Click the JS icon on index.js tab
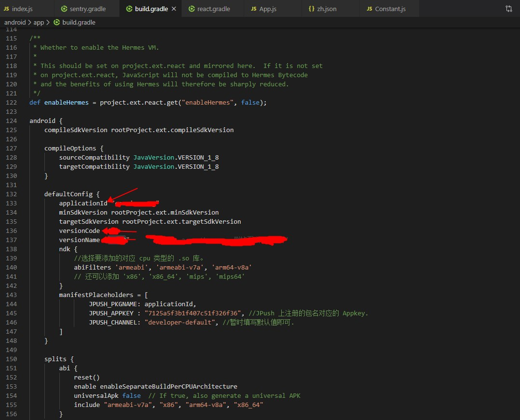This screenshot has height=420, width=520. point(6,9)
